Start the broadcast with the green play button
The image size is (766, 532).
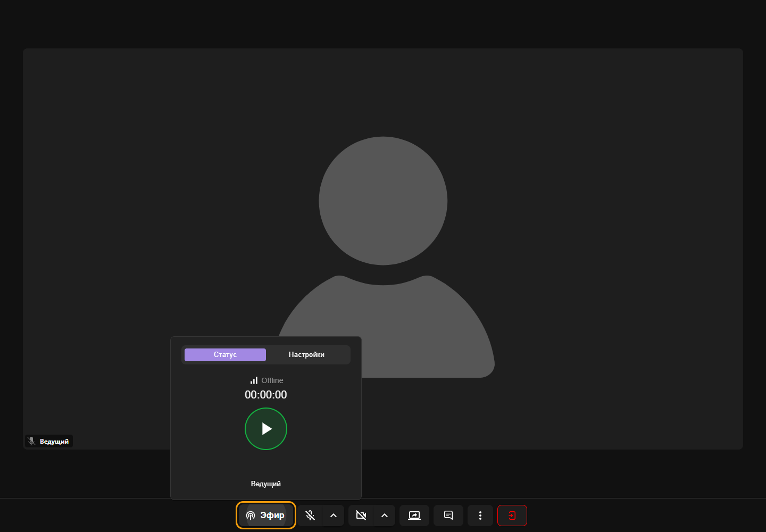266,429
